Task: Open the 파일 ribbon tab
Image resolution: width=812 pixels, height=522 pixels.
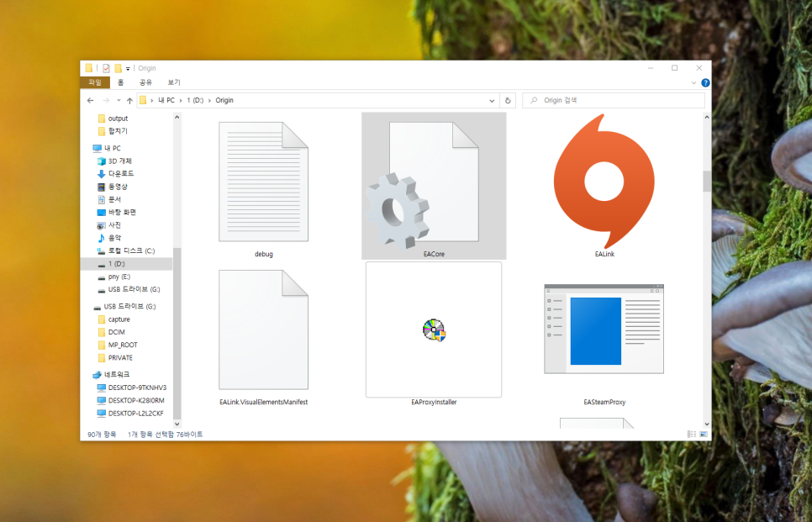Action: 95,82
